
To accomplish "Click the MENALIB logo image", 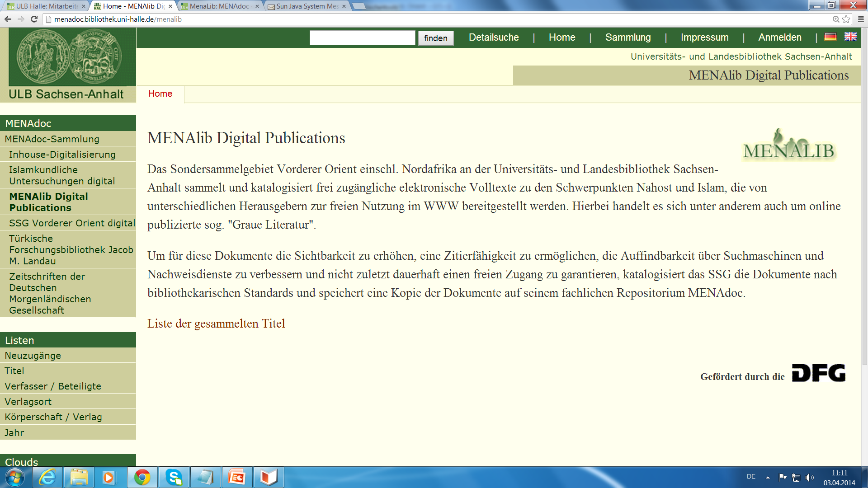I will point(789,145).
